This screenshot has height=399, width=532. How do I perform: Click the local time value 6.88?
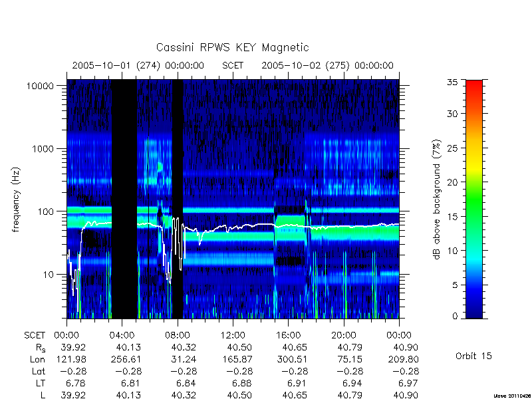pos(242,383)
